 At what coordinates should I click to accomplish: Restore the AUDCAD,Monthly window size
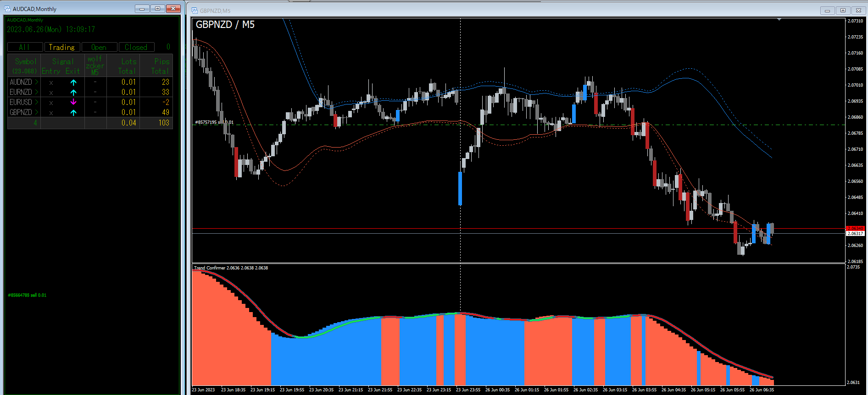coord(157,9)
